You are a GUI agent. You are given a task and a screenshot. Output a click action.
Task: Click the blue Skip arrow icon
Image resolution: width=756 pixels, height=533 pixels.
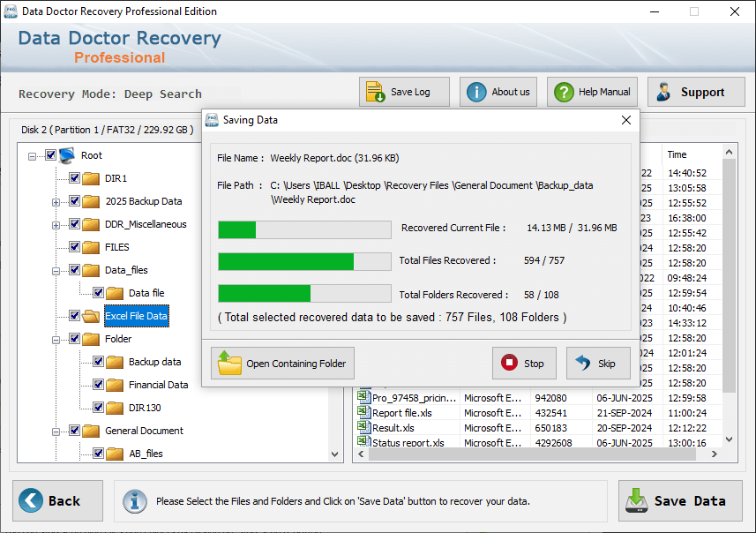(x=583, y=363)
